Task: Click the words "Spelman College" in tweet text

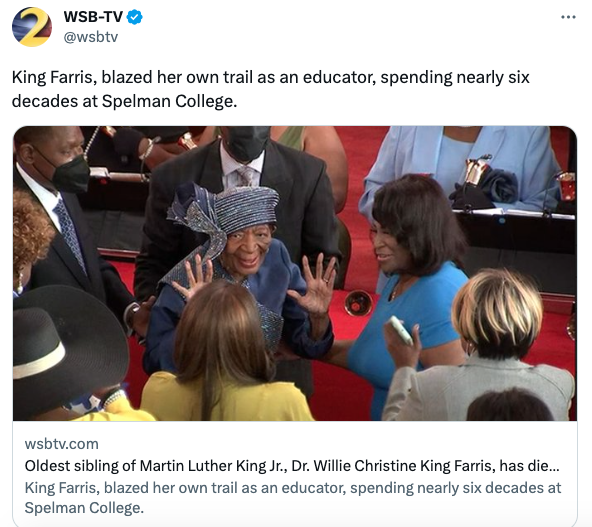Action: pos(169,101)
